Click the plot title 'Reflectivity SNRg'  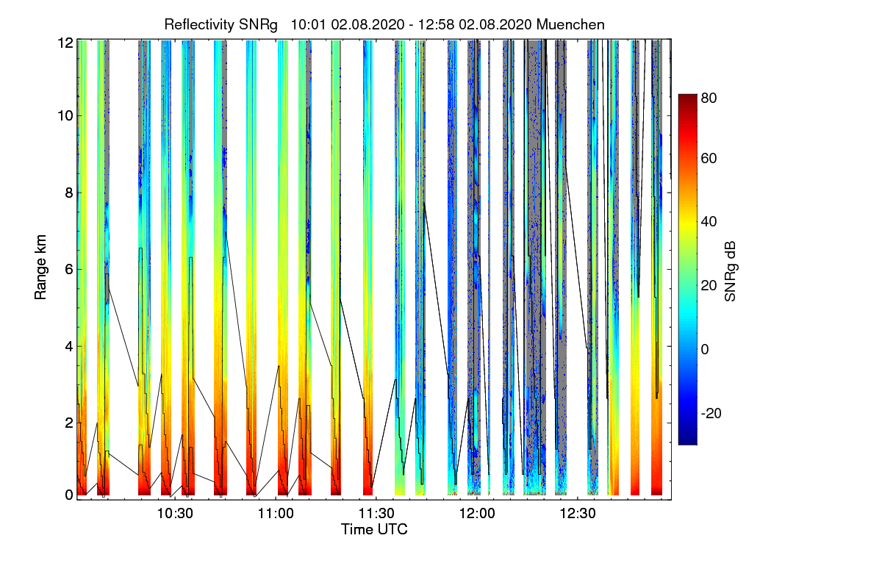pos(221,24)
